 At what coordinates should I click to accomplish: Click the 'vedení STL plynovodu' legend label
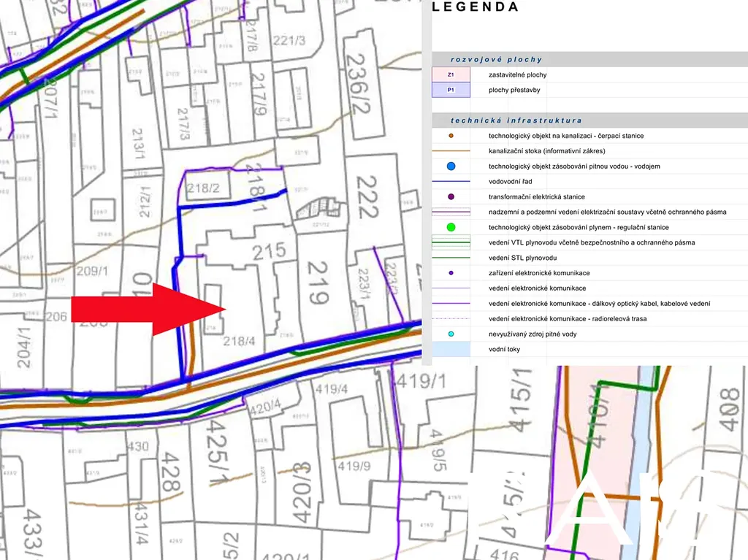[x=523, y=258]
